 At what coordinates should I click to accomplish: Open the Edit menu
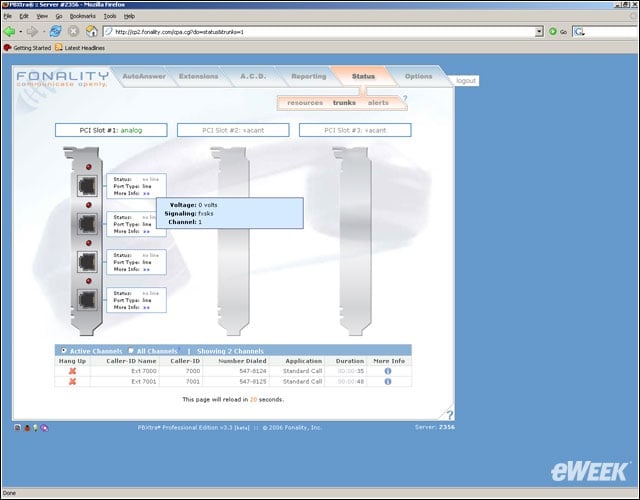24,16
